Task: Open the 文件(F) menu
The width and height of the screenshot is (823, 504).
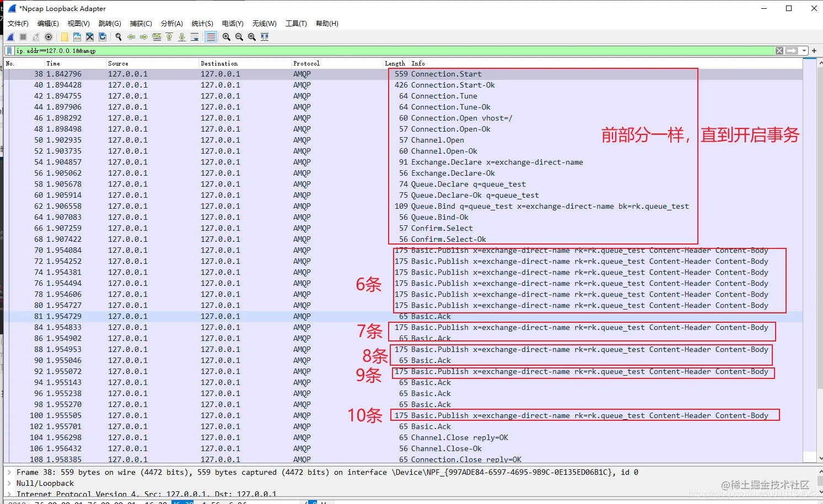Action: 18,24
